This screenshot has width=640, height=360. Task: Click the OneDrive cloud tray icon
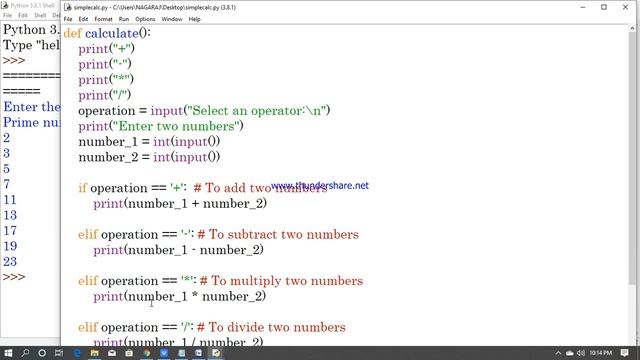(x=569, y=353)
